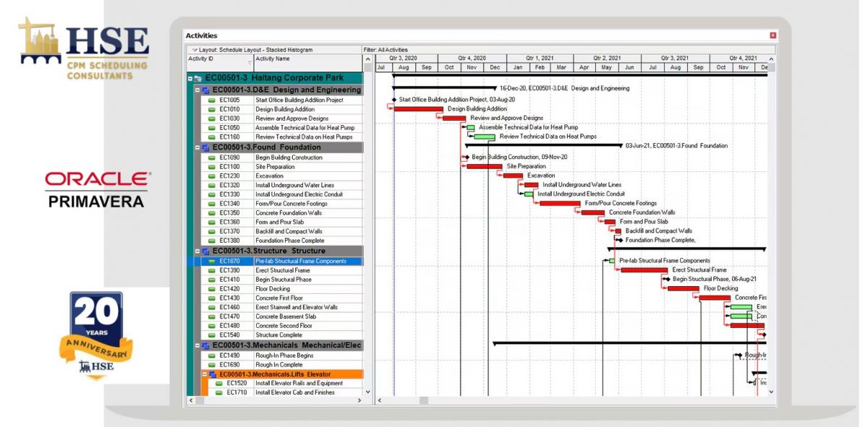The height and width of the screenshot is (427, 868).
Task: Click activity icon beside EC1380
Action: [212, 241]
